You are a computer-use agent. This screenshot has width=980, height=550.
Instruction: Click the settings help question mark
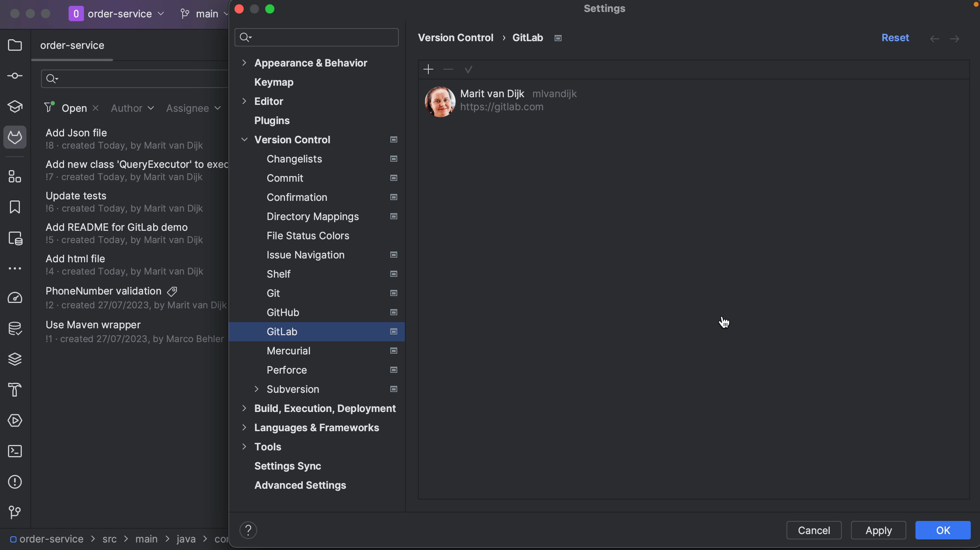(x=248, y=530)
